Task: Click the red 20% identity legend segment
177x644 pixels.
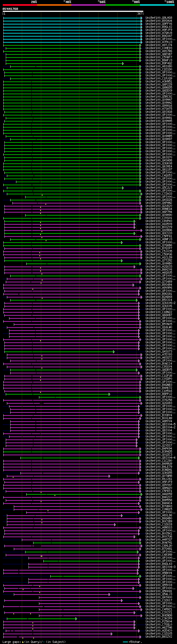Action: (x=20, y=5)
